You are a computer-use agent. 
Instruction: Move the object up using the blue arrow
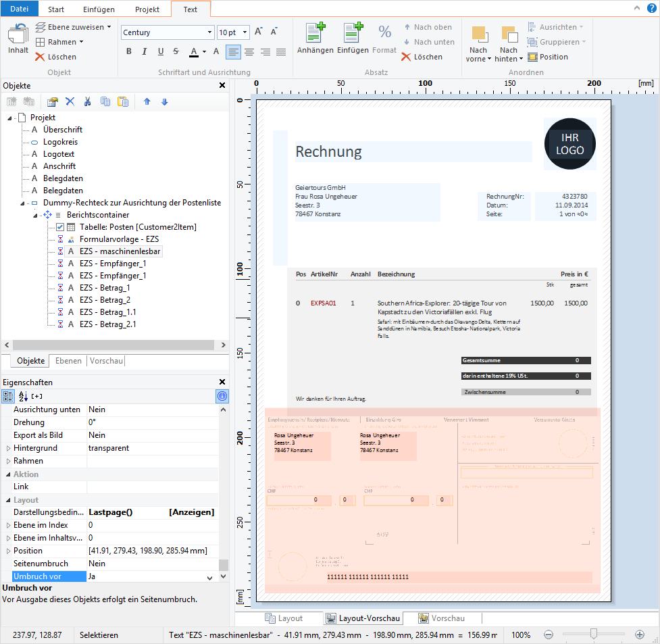coord(147,101)
